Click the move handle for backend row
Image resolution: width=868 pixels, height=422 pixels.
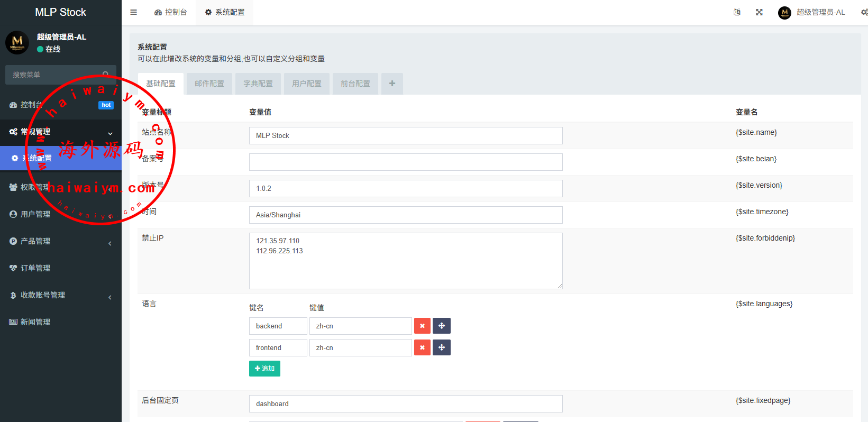[x=442, y=326]
